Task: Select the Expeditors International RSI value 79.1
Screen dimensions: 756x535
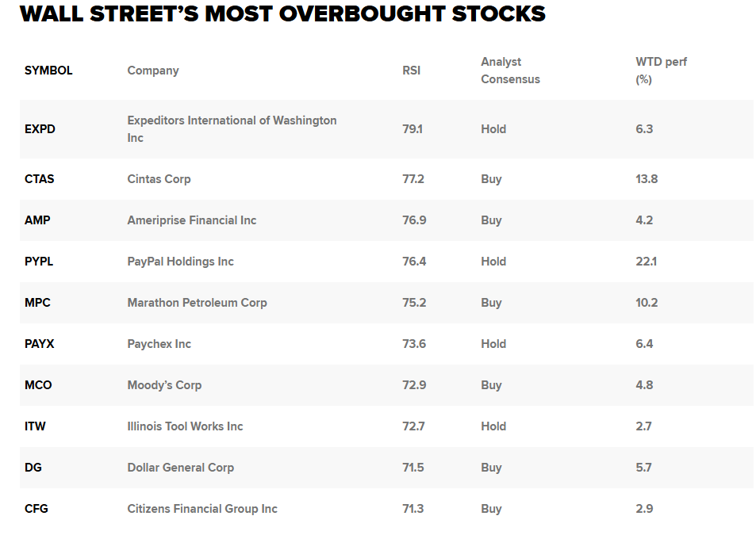Action: (x=413, y=129)
